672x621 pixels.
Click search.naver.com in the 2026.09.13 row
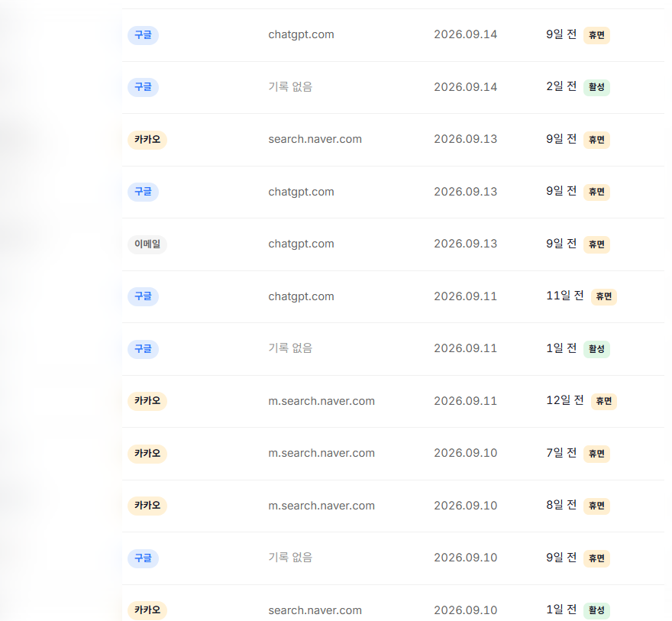click(315, 139)
